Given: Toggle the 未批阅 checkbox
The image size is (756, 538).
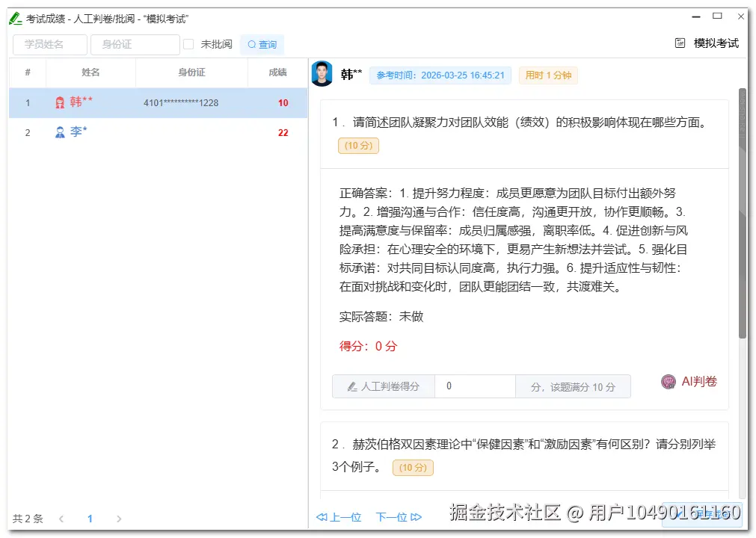Looking at the screenshot, I should pos(188,44).
